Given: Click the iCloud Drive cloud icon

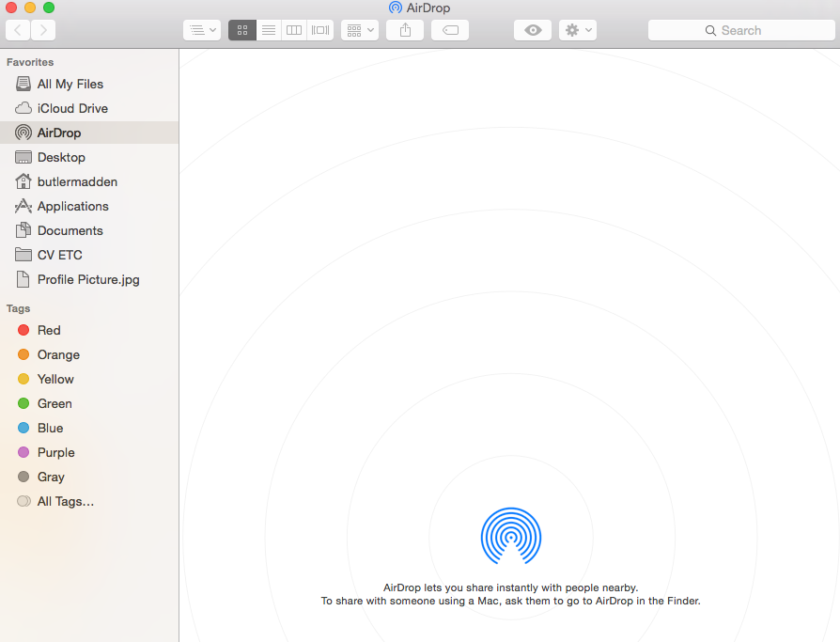Looking at the screenshot, I should pyautogui.click(x=23, y=108).
